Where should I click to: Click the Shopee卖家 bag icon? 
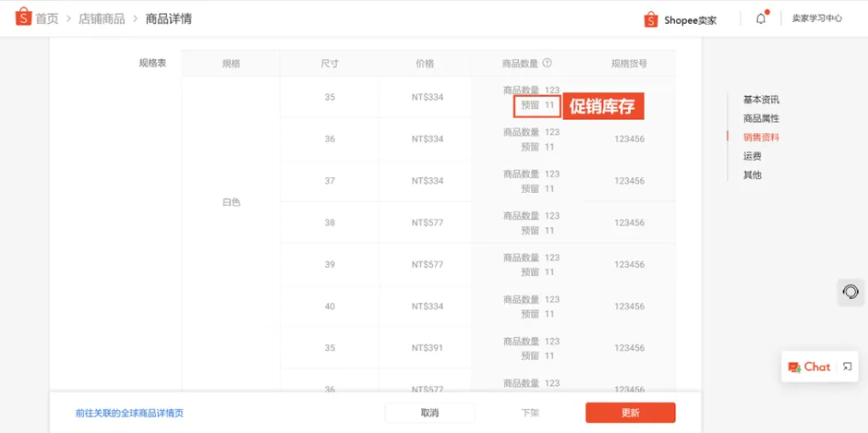click(x=651, y=19)
